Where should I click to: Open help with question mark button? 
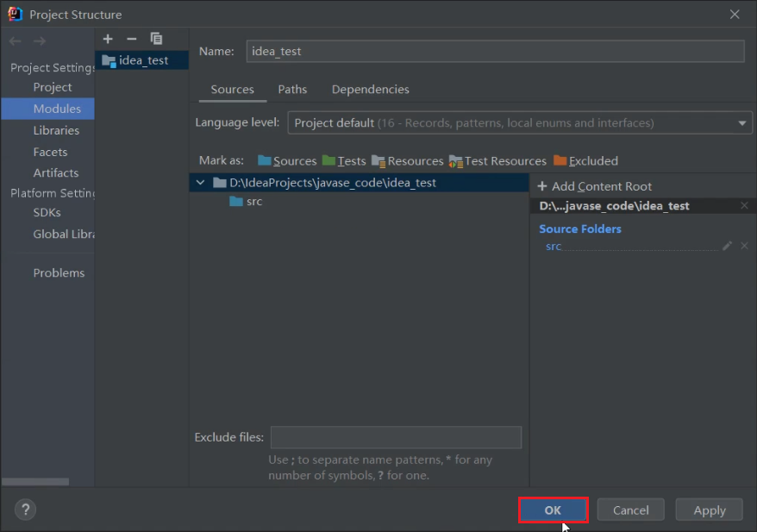point(26,510)
